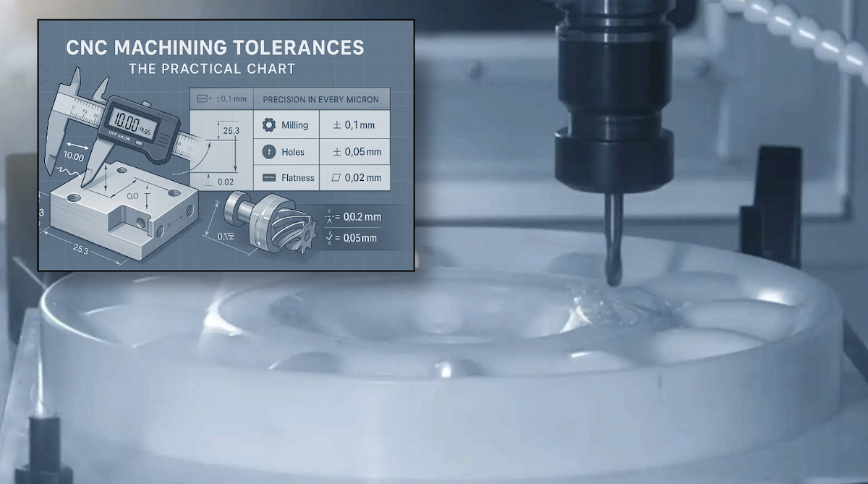Click the "± 0,1 mm" milling tolerance value
868x484 pixels.
(x=354, y=125)
